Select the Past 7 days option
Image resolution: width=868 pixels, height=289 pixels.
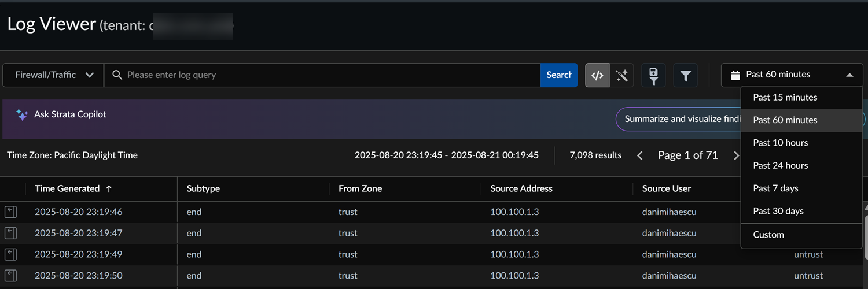click(775, 188)
